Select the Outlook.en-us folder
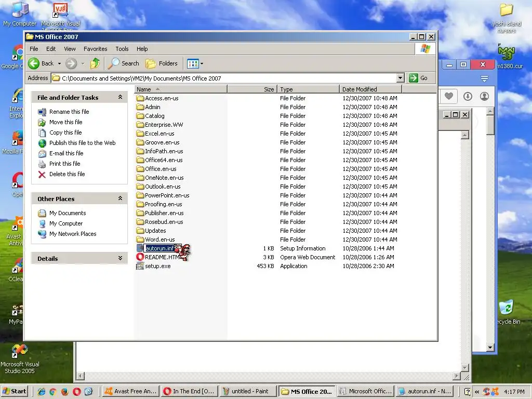The height and width of the screenshot is (399, 532). [158, 187]
